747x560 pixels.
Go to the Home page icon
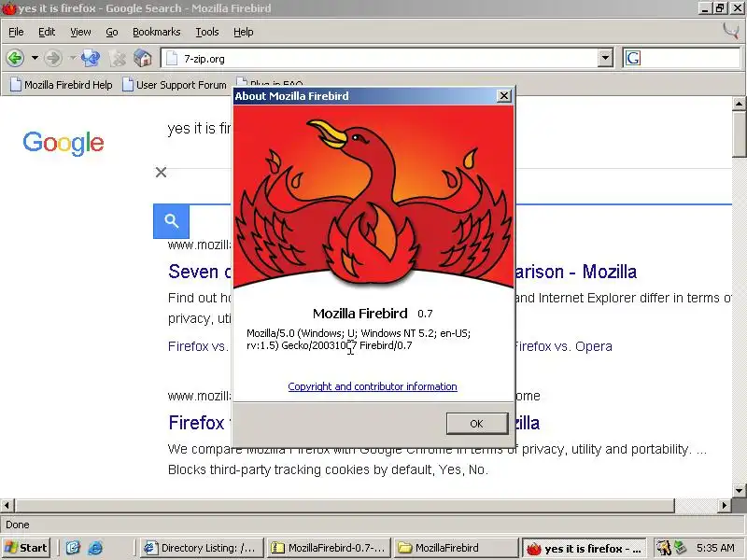pyautogui.click(x=143, y=58)
